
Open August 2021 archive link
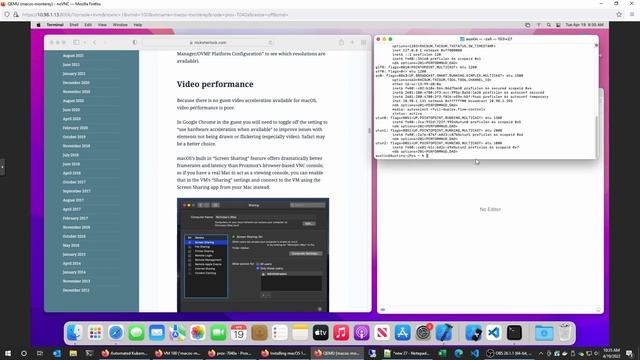click(73, 56)
